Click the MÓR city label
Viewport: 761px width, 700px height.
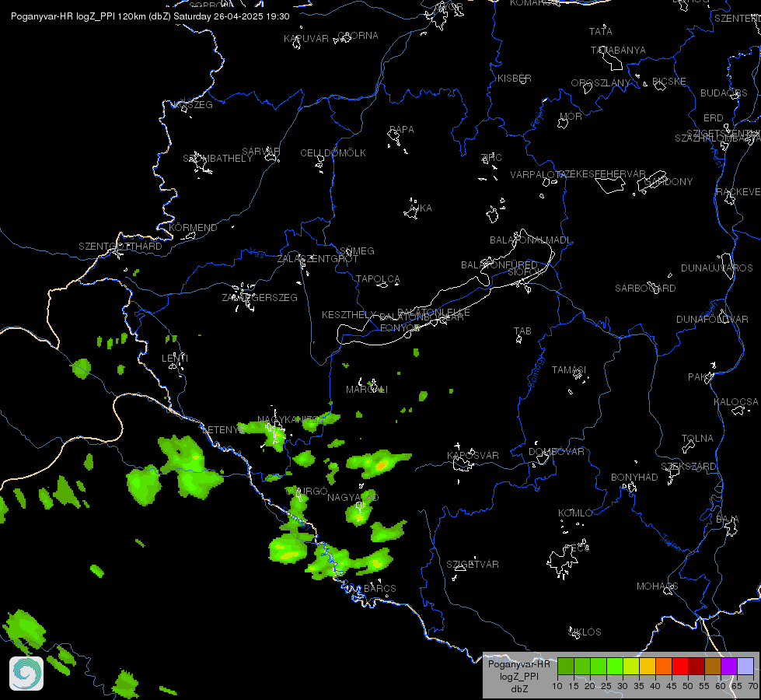(571, 116)
